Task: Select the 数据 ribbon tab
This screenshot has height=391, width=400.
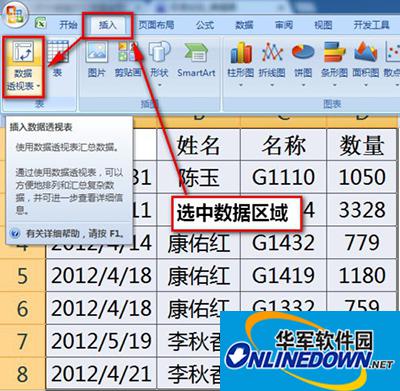Action: (x=244, y=25)
